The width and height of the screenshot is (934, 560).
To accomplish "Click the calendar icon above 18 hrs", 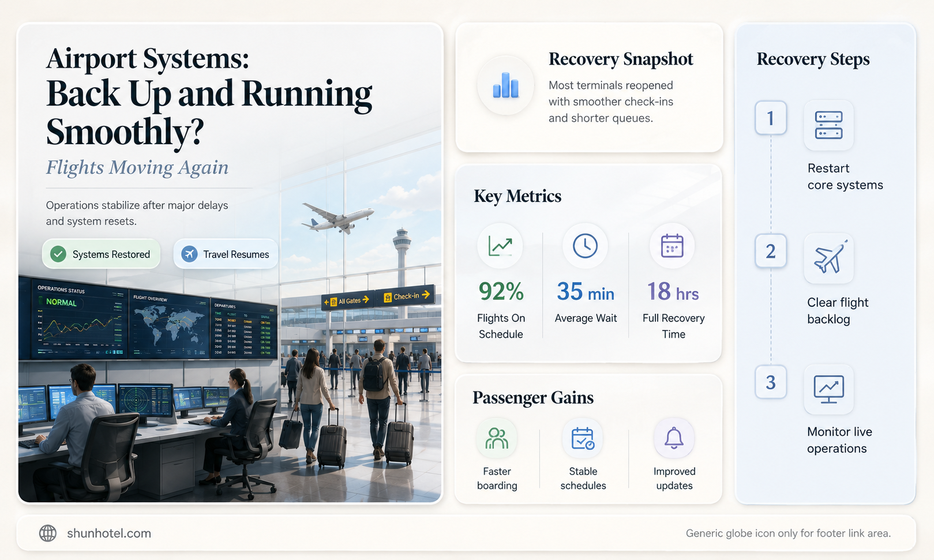I will [672, 246].
